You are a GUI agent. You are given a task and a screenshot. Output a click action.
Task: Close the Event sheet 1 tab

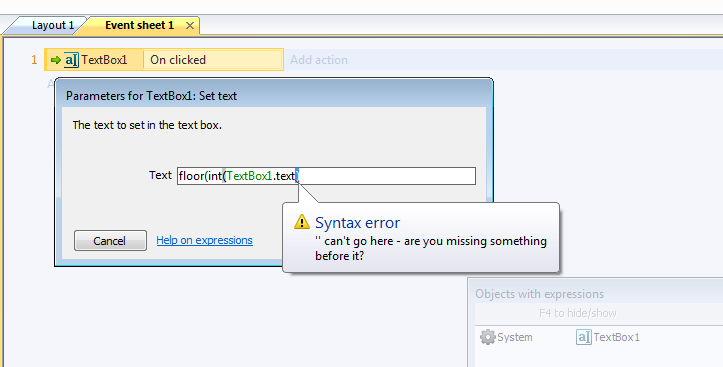[190, 26]
